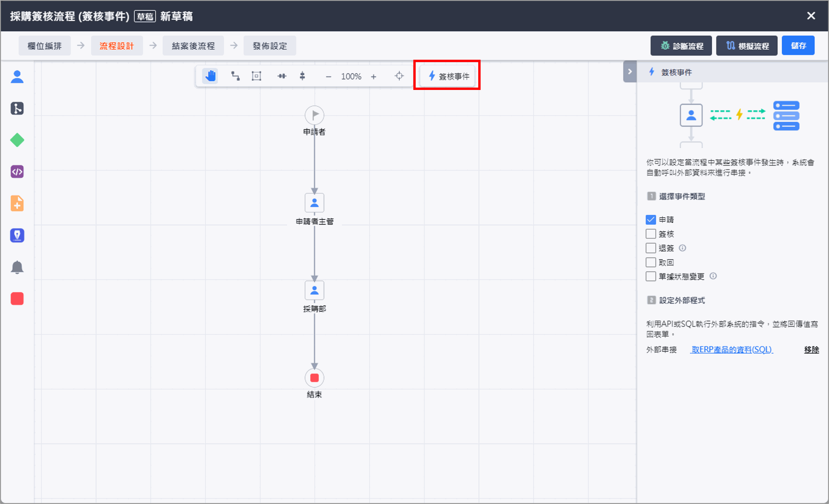Image resolution: width=829 pixels, height=504 pixels.
Task: Click zoom in plus button
Action: tap(373, 77)
